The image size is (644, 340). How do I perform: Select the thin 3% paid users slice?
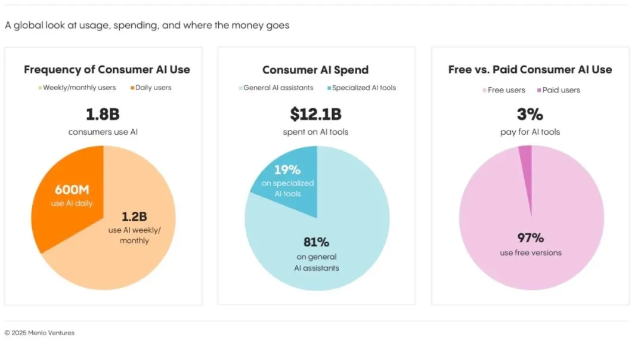tap(527, 172)
